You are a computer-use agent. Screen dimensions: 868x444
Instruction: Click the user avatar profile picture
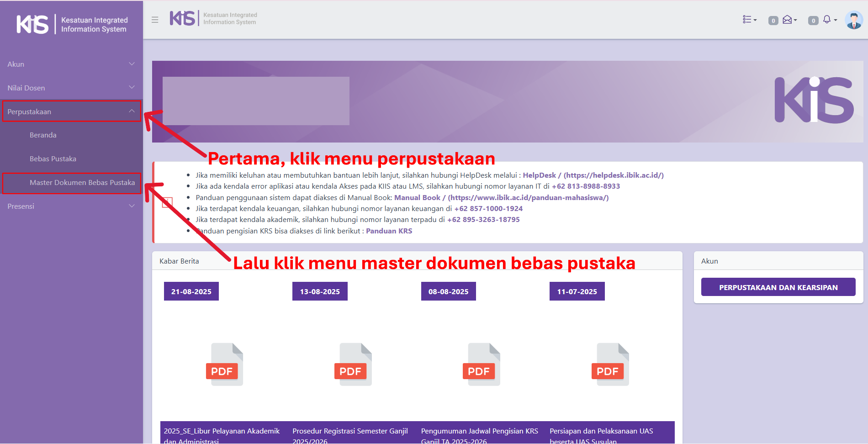point(853,20)
